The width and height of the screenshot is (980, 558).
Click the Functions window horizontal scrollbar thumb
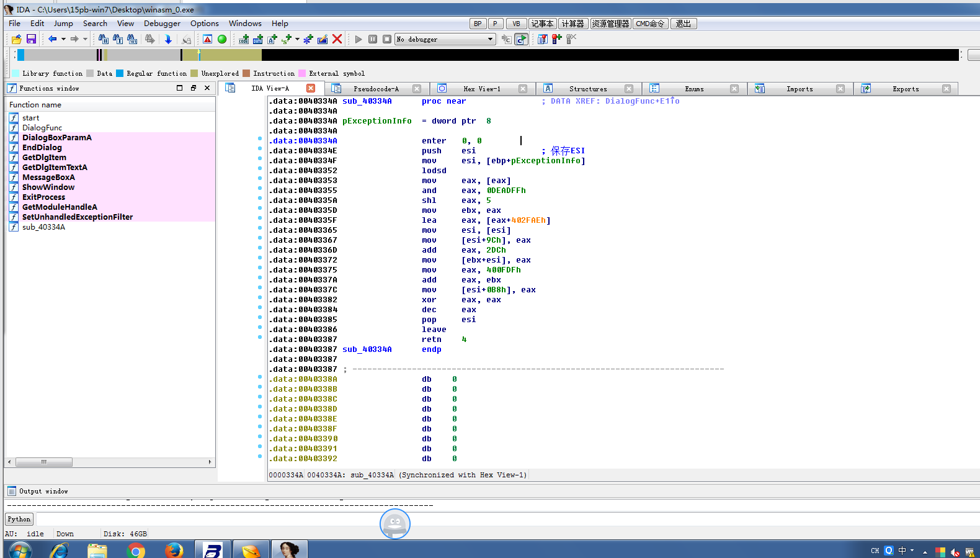pos(43,462)
